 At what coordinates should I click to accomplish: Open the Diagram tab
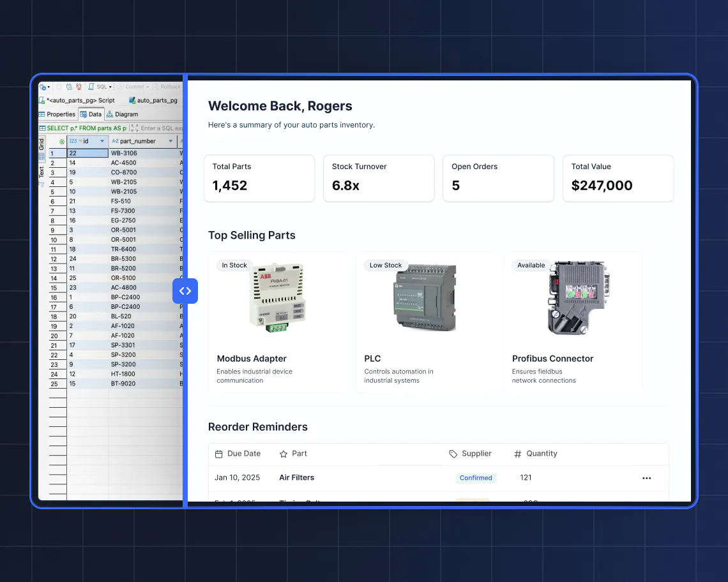pos(123,114)
